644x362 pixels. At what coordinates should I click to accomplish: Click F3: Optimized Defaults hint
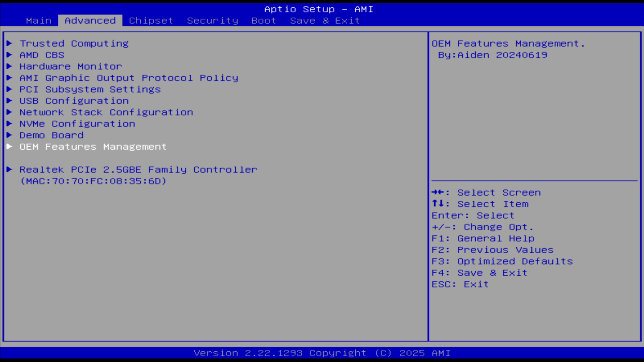(x=502, y=262)
